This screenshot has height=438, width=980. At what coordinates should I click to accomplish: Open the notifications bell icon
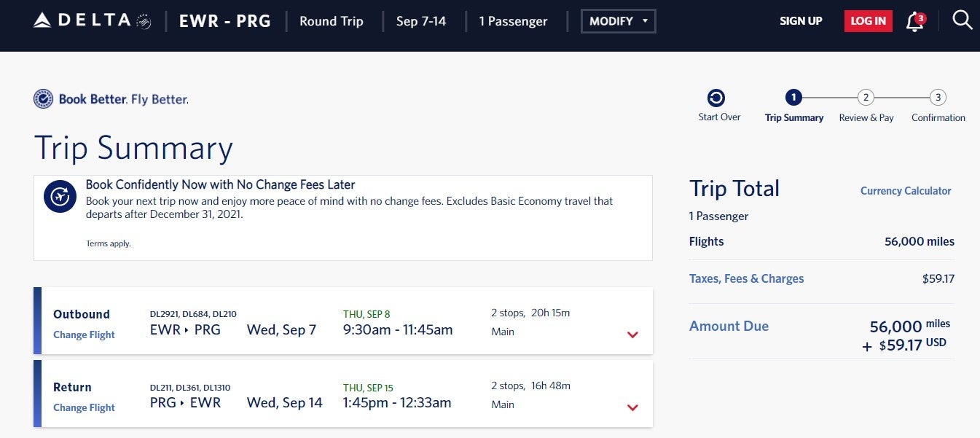coord(914,21)
